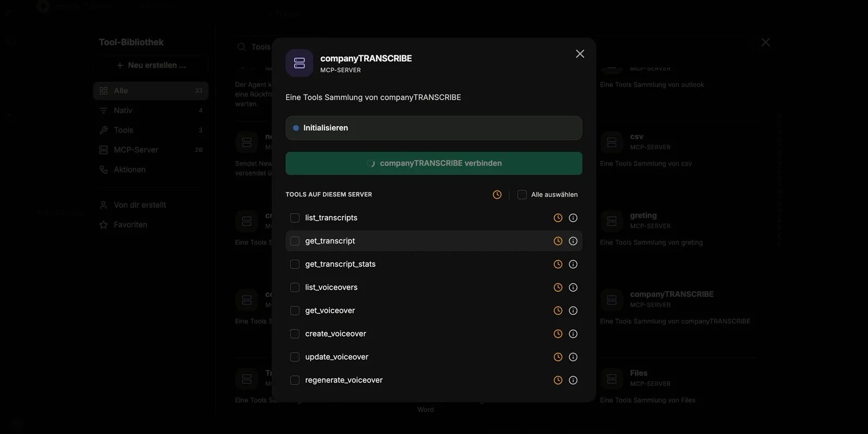Open info for regenerate_voiceover
The height and width of the screenshot is (434, 868).
[573, 380]
